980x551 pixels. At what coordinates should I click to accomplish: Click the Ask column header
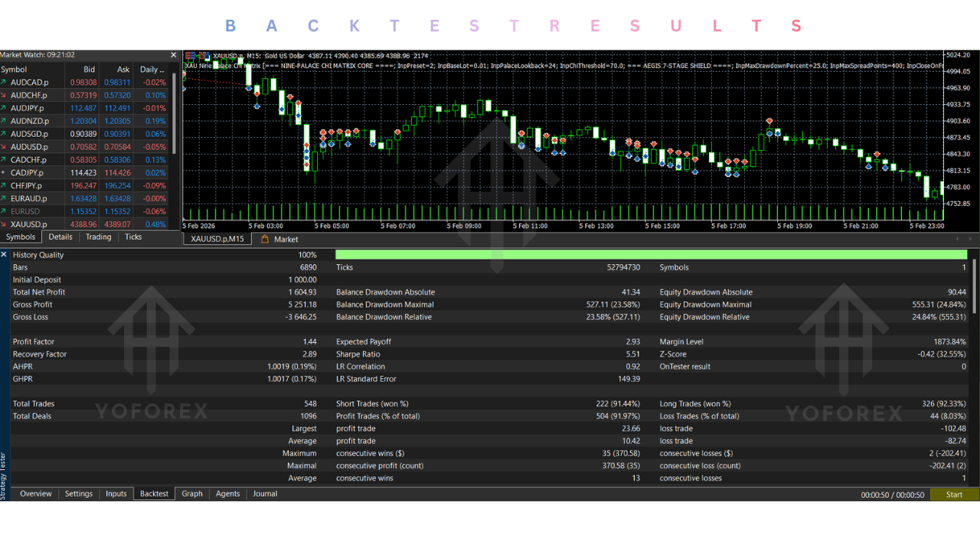123,70
